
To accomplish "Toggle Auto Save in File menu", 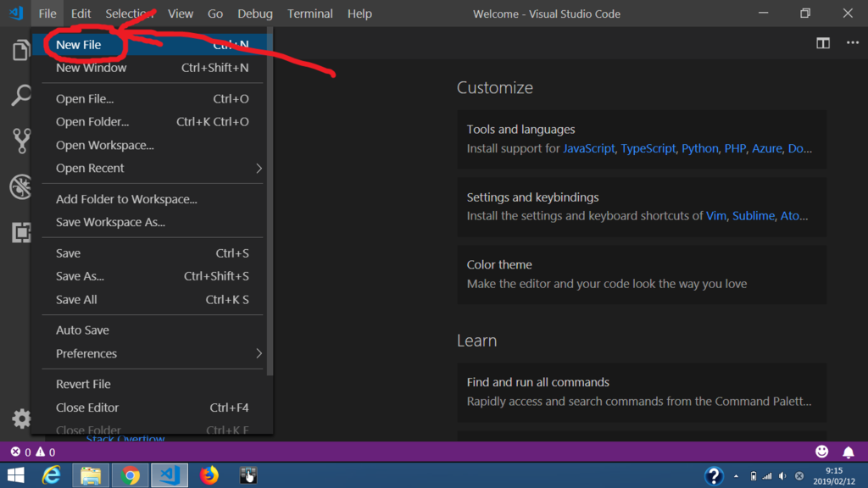I will (153, 330).
